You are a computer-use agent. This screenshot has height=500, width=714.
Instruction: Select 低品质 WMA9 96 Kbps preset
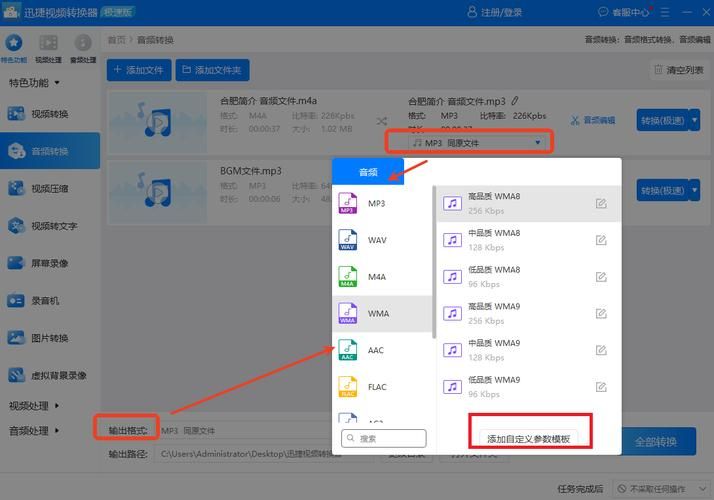[529, 387]
